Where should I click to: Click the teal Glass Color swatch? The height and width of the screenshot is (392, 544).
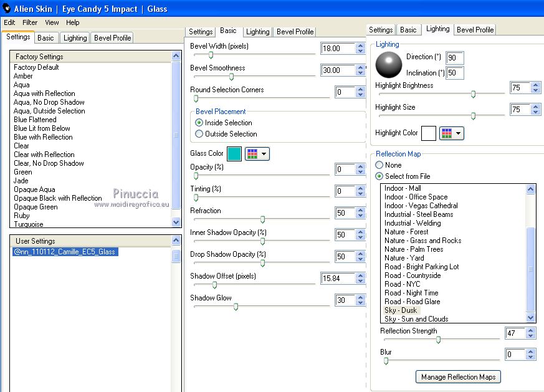(234, 154)
